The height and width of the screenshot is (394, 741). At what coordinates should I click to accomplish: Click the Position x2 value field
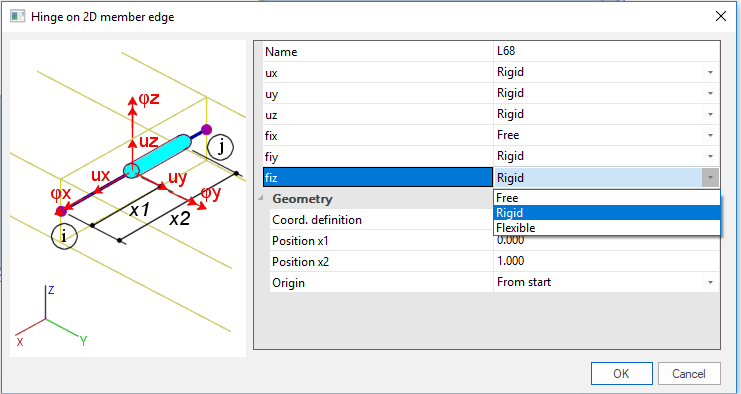pos(606,261)
